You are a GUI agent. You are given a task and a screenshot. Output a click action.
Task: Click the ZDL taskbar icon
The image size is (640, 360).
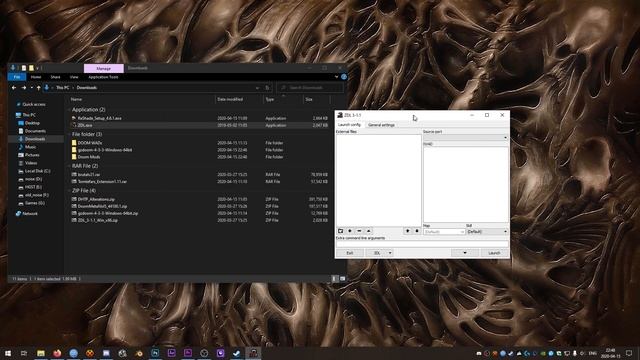click(253, 353)
